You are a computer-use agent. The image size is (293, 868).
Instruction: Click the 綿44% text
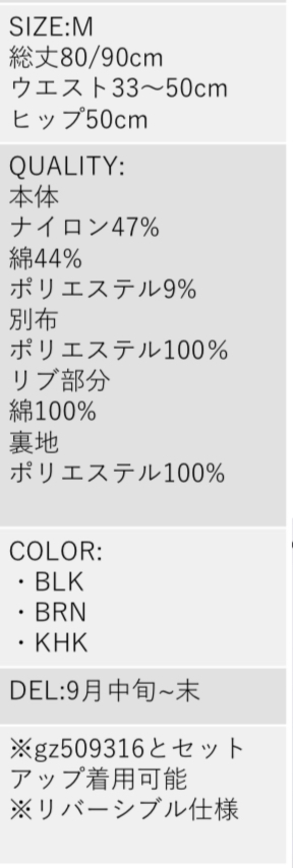(x=46, y=258)
